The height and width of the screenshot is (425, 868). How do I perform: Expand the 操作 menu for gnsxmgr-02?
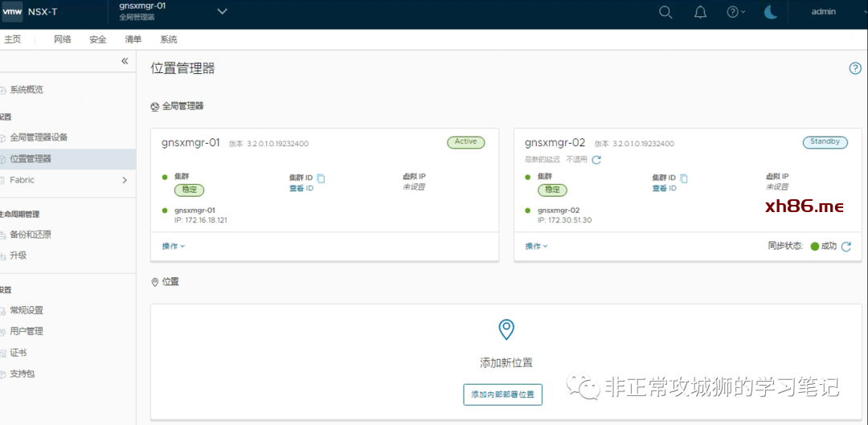tap(536, 246)
